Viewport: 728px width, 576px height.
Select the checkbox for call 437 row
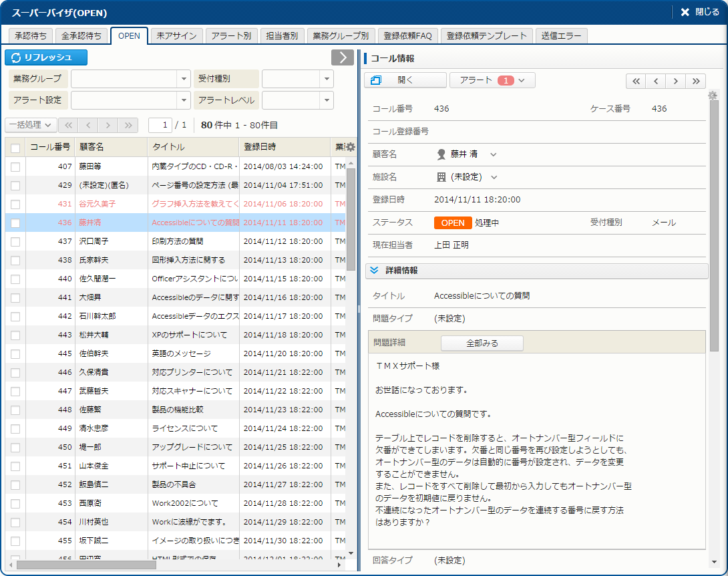pos(15,241)
